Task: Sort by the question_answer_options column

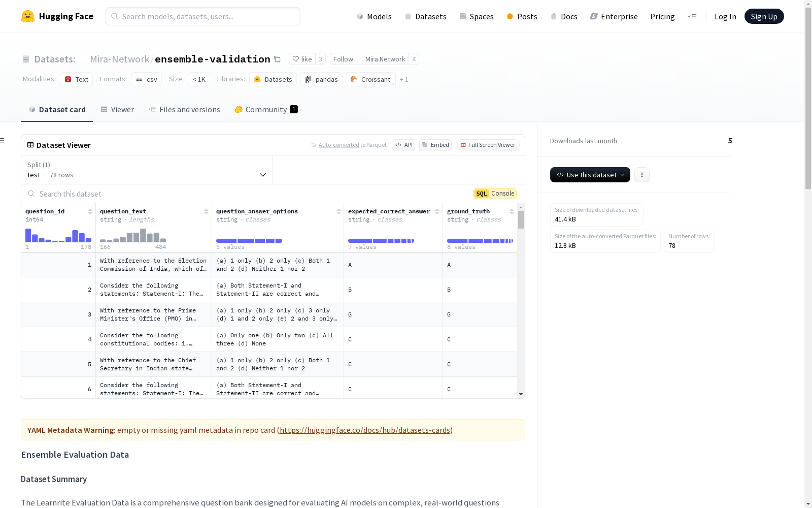Action: coord(339,211)
